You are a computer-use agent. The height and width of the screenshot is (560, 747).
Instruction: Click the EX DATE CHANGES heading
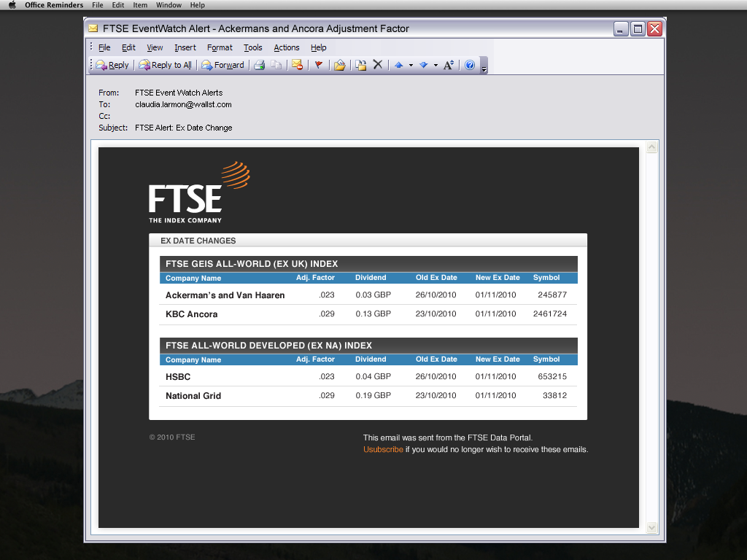coord(198,241)
